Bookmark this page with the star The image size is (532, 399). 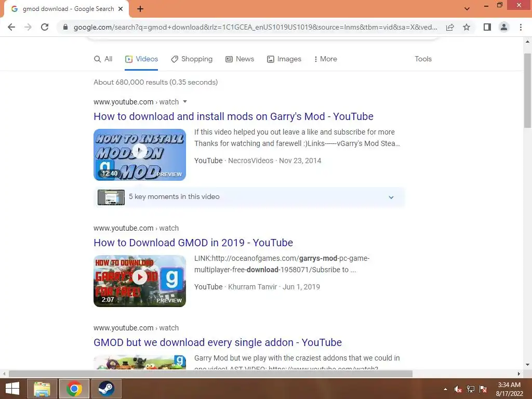(x=467, y=27)
